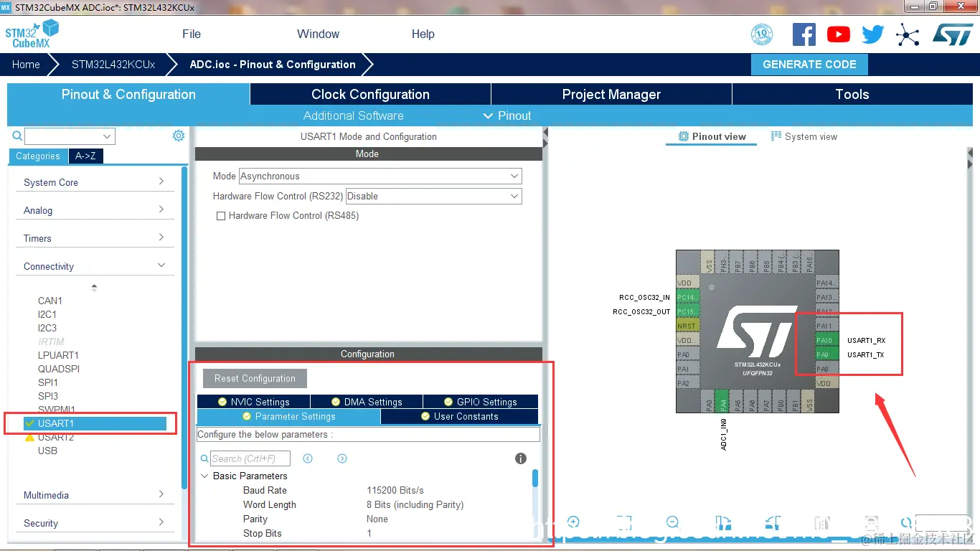980x551 pixels.
Task: Zoom out of the pinout view
Action: (x=673, y=522)
